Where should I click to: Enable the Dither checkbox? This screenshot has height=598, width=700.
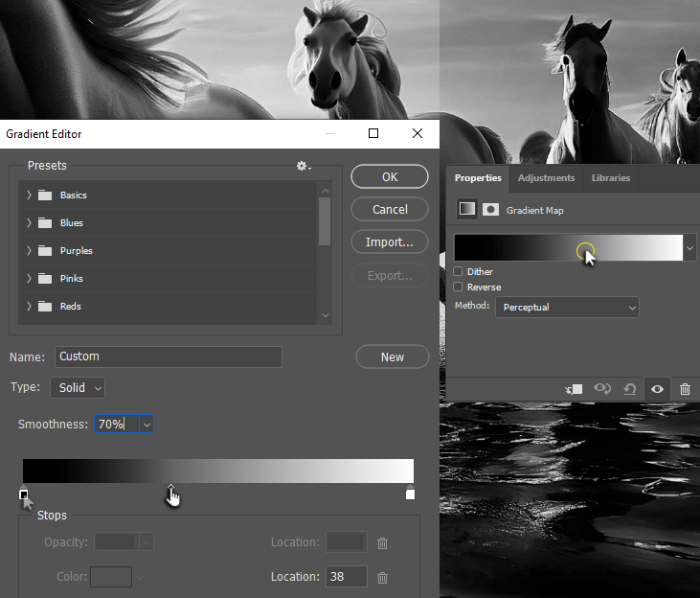pos(458,271)
